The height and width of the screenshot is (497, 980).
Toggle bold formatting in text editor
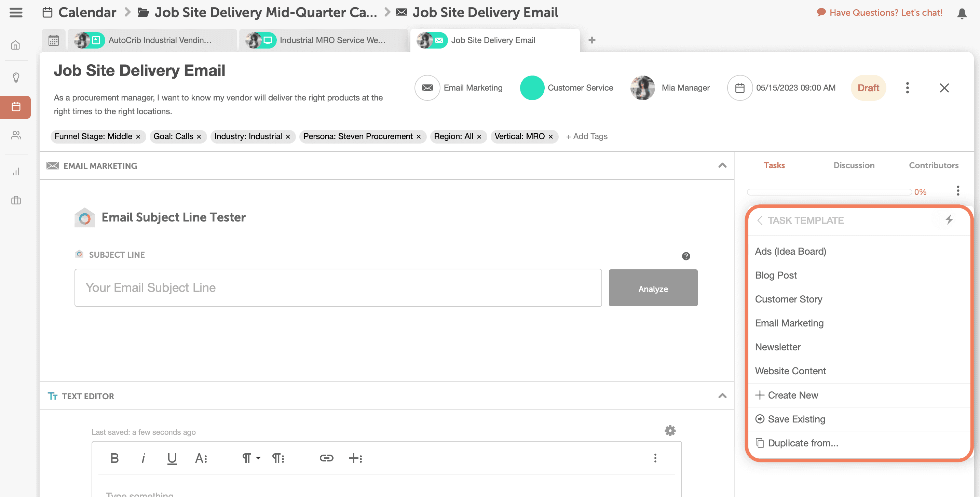[114, 458]
